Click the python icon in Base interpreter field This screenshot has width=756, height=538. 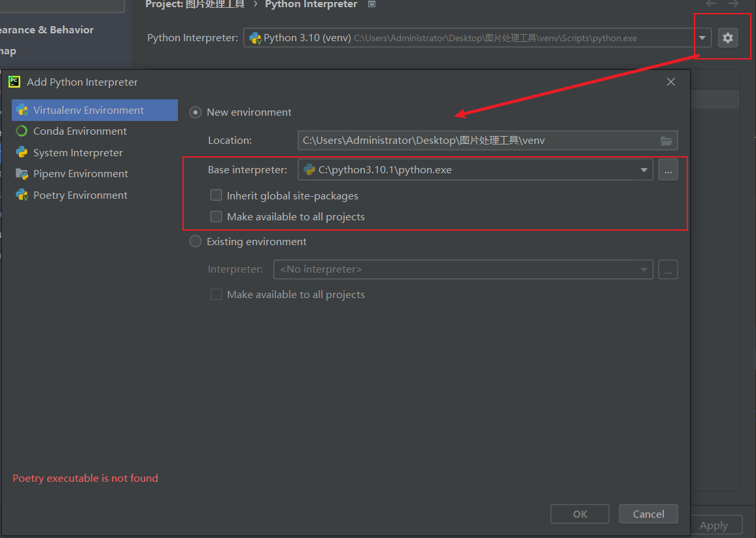point(309,170)
